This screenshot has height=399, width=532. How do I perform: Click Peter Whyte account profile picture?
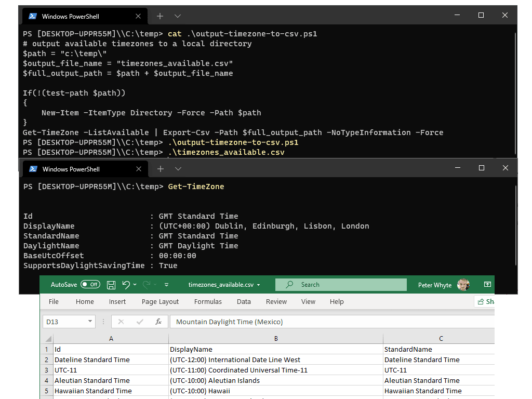pyautogui.click(x=463, y=285)
